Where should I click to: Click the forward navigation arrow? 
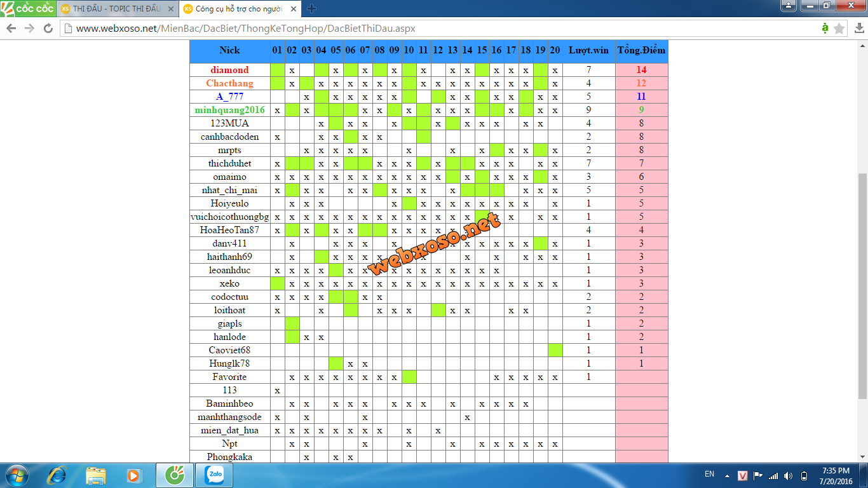point(29,29)
